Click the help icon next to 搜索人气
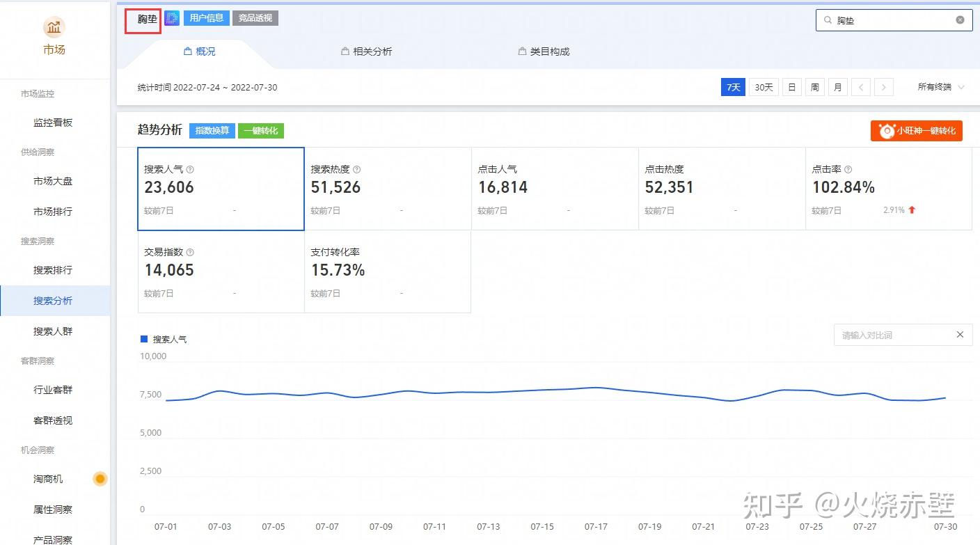 pos(190,169)
